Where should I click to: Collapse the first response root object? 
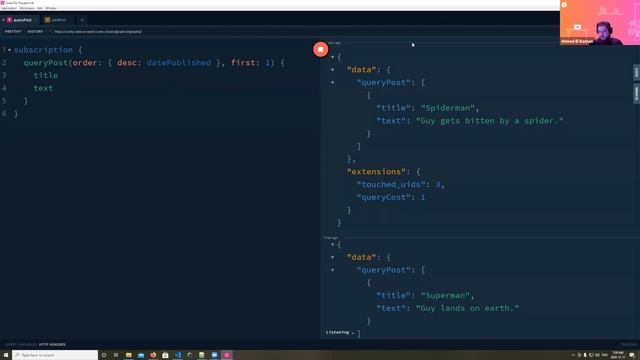333,57
